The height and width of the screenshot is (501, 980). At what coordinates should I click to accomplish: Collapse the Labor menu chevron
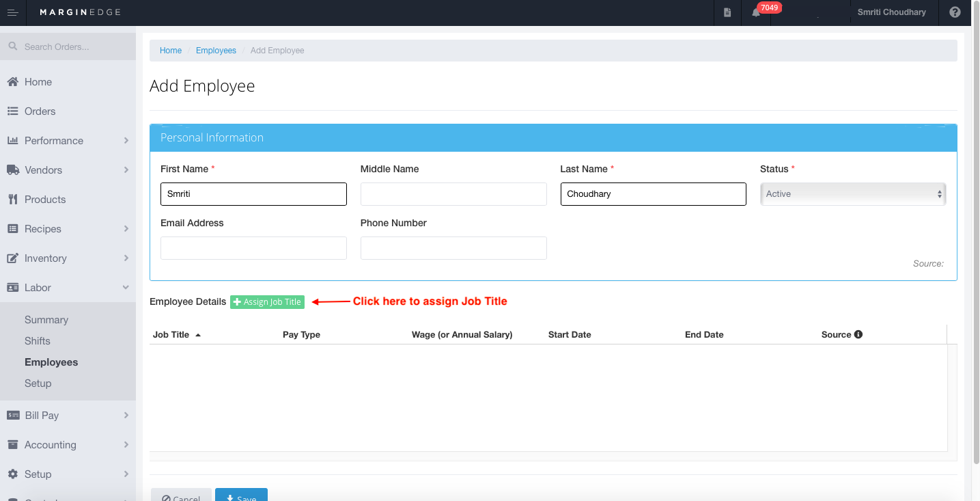click(126, 288)
